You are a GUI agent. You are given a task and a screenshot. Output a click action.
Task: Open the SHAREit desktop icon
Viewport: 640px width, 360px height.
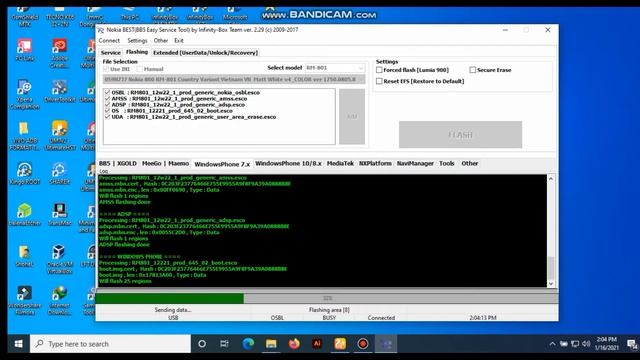(60, 173)
